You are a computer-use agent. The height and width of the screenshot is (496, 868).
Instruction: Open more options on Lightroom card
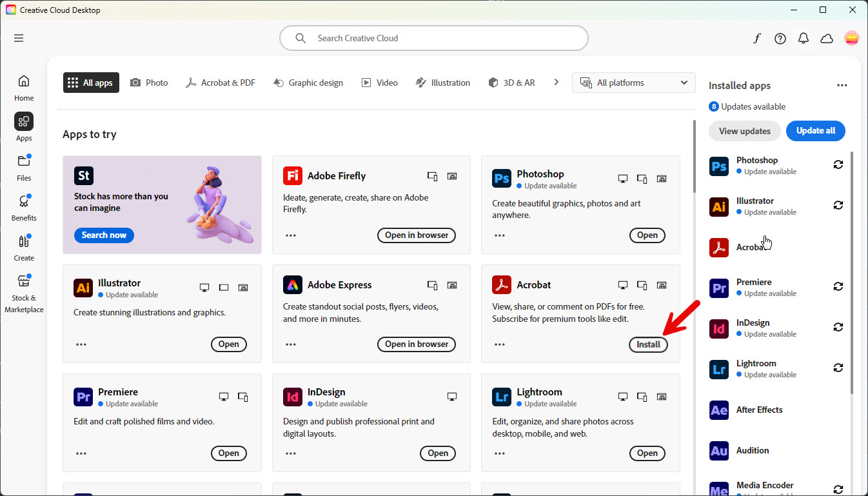click(x=500, y=453)
